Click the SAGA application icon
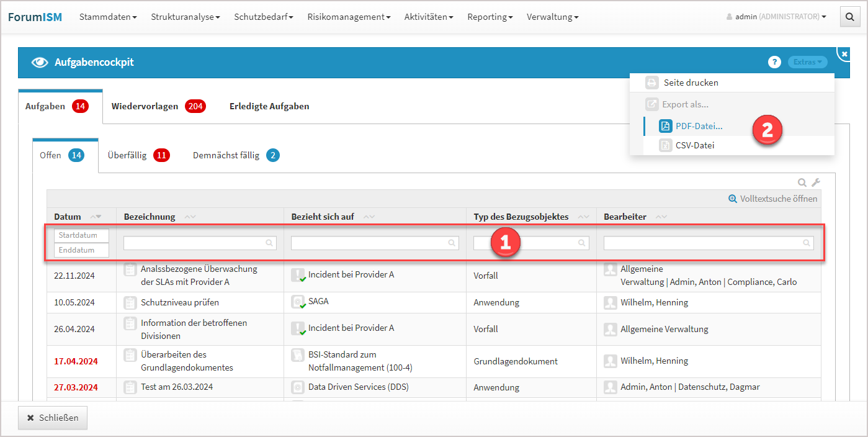 tap(298, 302)
